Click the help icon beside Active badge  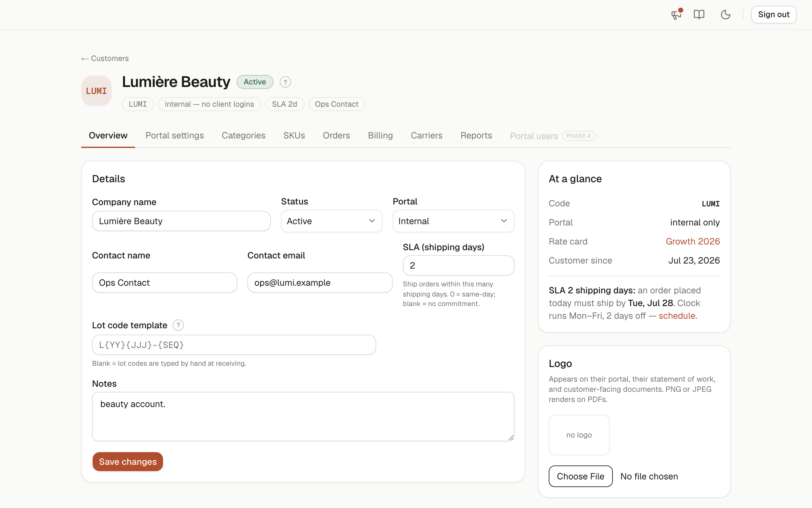click(285, 82)
